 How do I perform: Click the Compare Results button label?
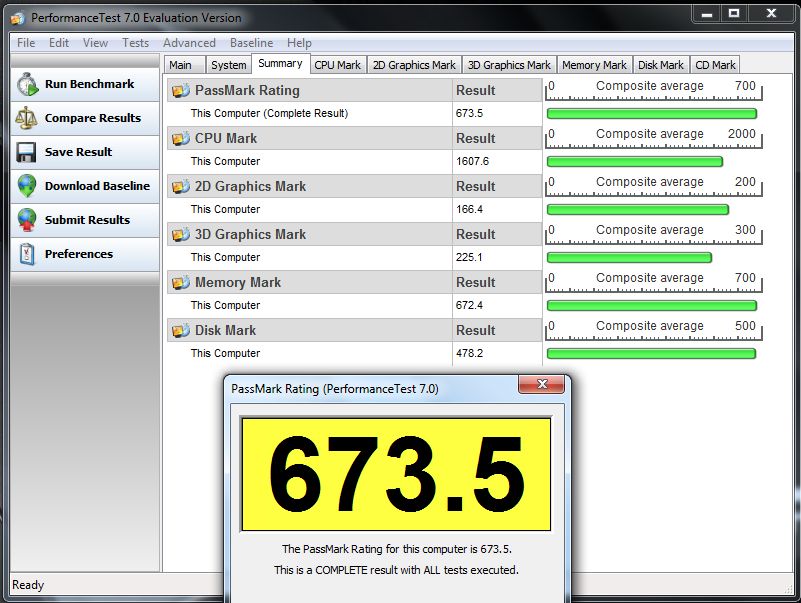coord(93,118)
